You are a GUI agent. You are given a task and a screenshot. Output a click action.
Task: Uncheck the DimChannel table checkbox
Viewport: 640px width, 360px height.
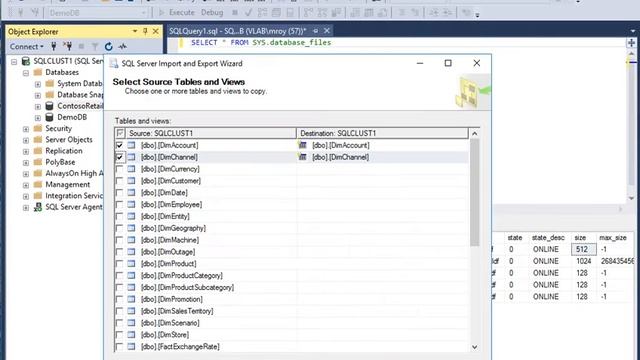tap(119, 157)
